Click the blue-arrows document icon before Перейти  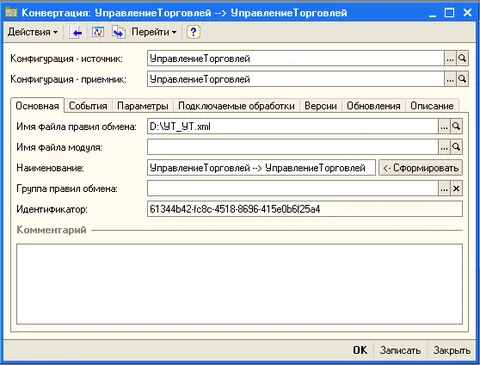[x=119, y=32]
